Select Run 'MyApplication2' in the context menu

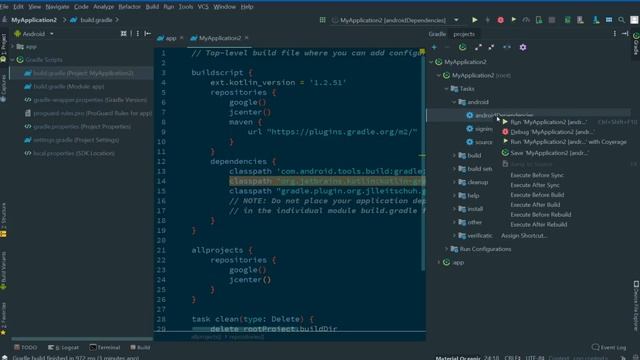tap(548, 122)
